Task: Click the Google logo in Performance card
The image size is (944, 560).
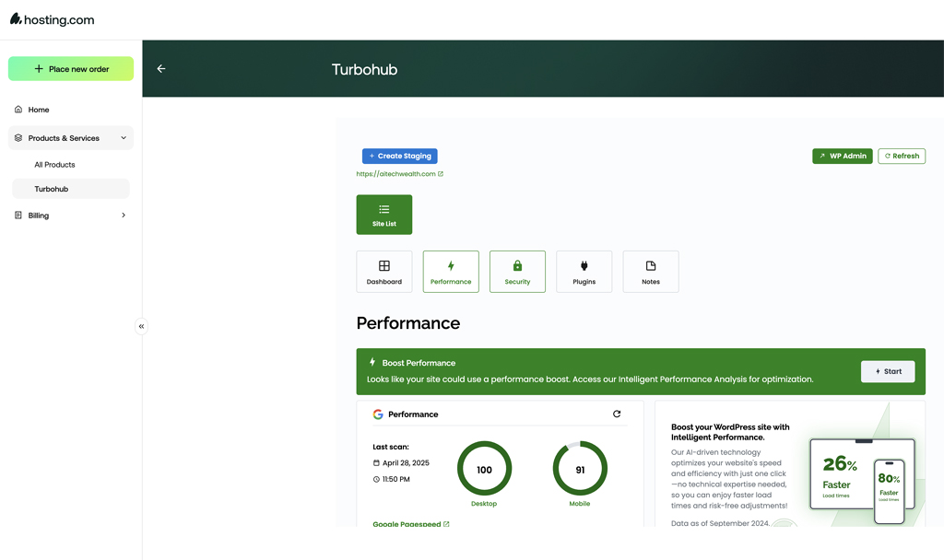Action: click(378, 414)
